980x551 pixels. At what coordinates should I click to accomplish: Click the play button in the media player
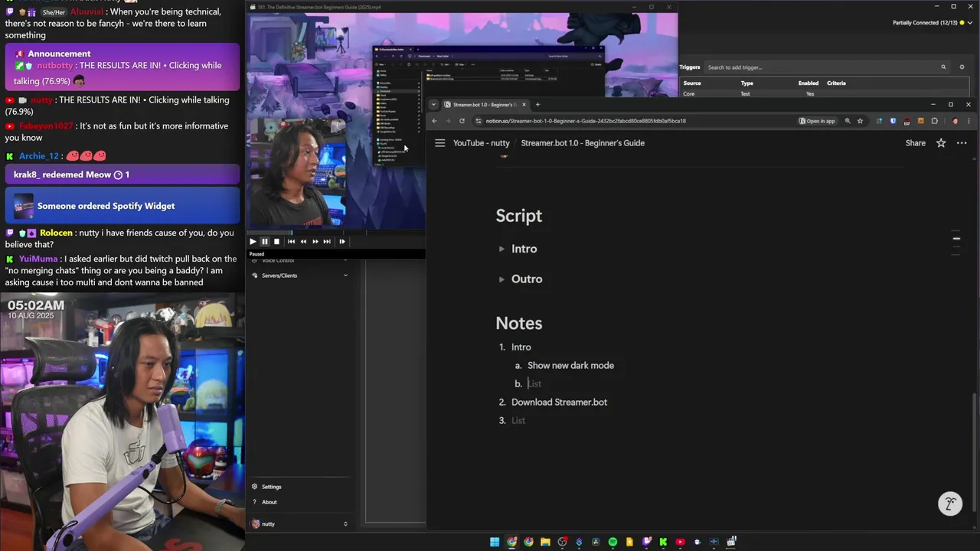click(253, 241)
